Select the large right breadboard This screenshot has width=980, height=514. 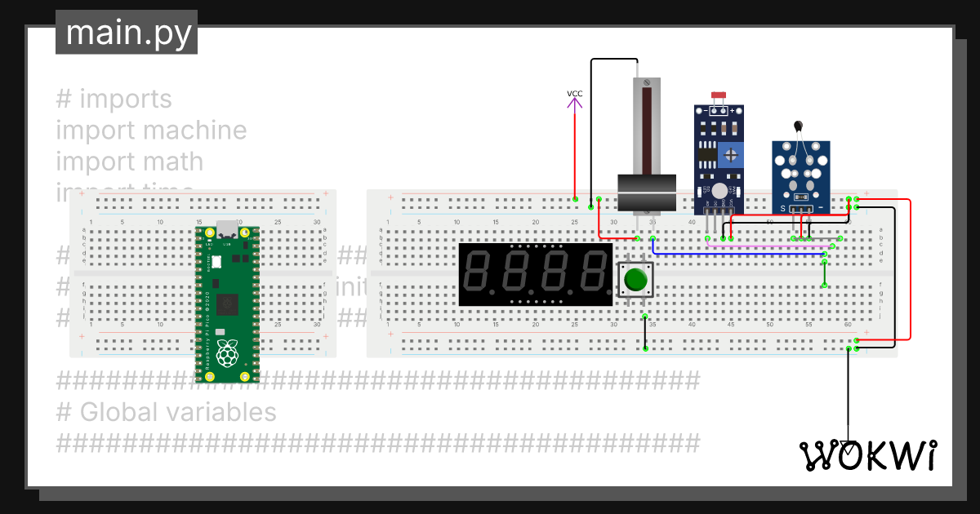(631, 273)
